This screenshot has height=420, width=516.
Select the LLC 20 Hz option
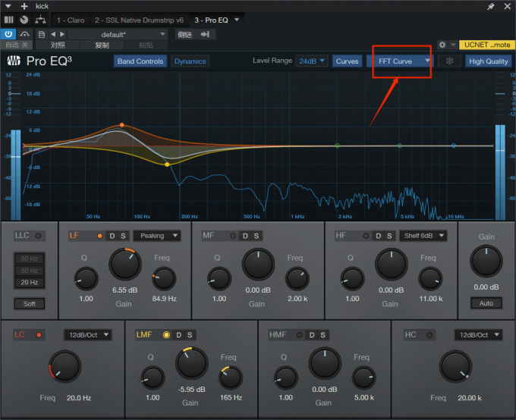tap(30, 282)
